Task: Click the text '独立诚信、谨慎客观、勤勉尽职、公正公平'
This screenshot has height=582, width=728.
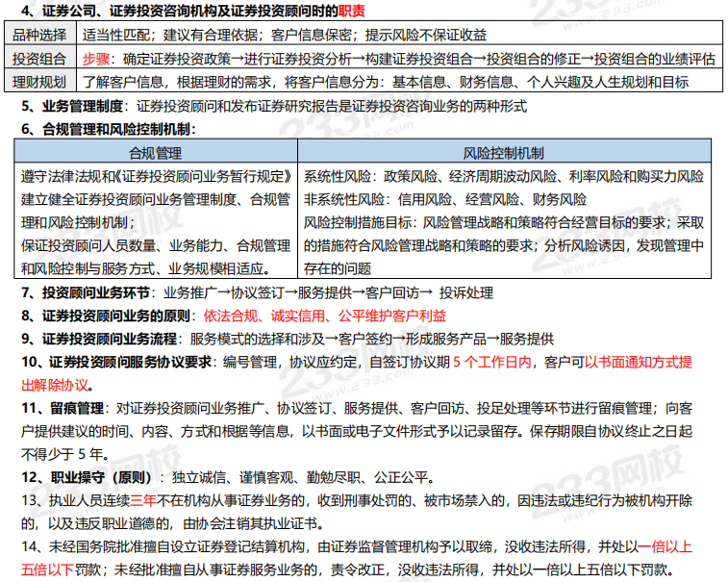Action: 299,477
